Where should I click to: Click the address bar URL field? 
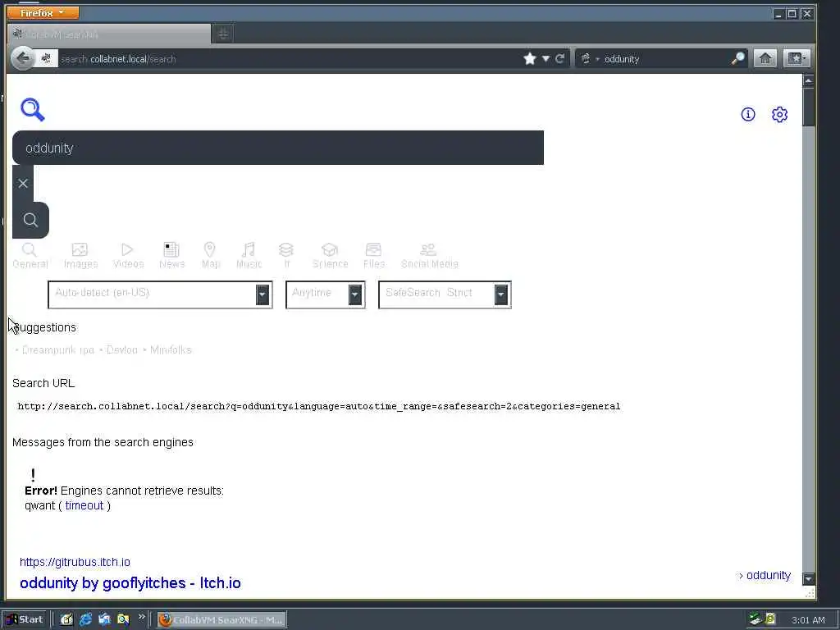(x=290, y=59)
